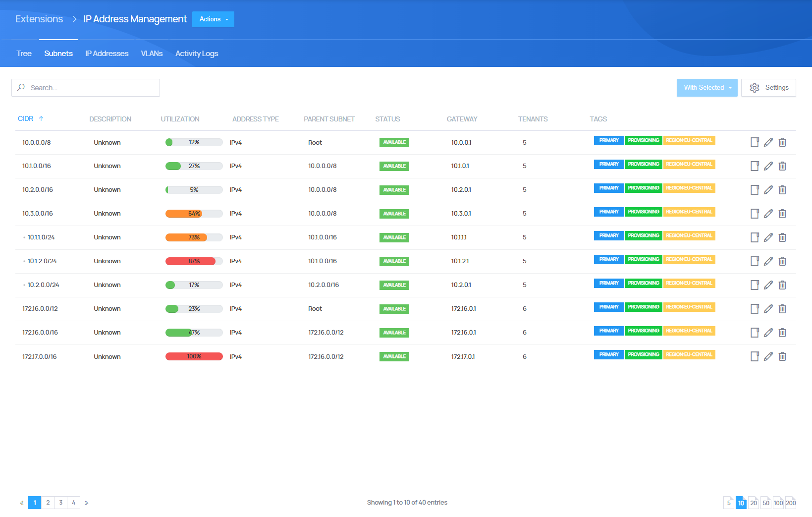Viewport: 812px width, 517px height.
Task: Click into the Search field
Action: [x=86, y=88]
